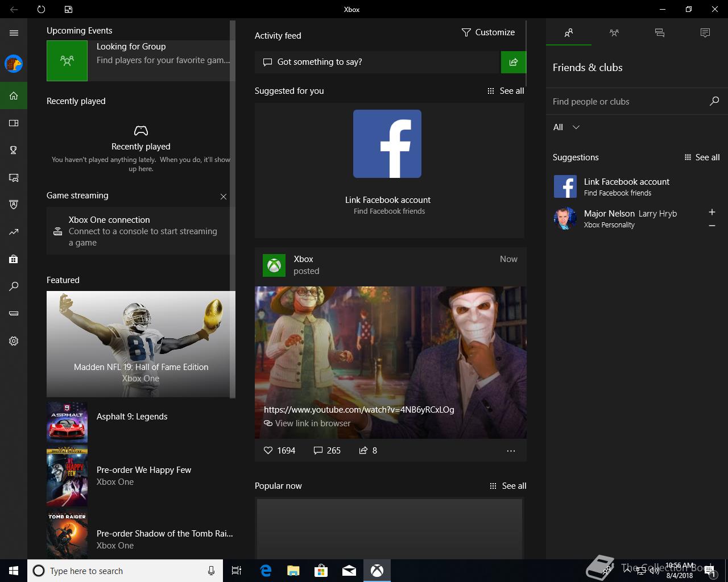Viewport: 728px width, 582px height.
Task: Open Clubs shield icon
Action: (14, 205)
